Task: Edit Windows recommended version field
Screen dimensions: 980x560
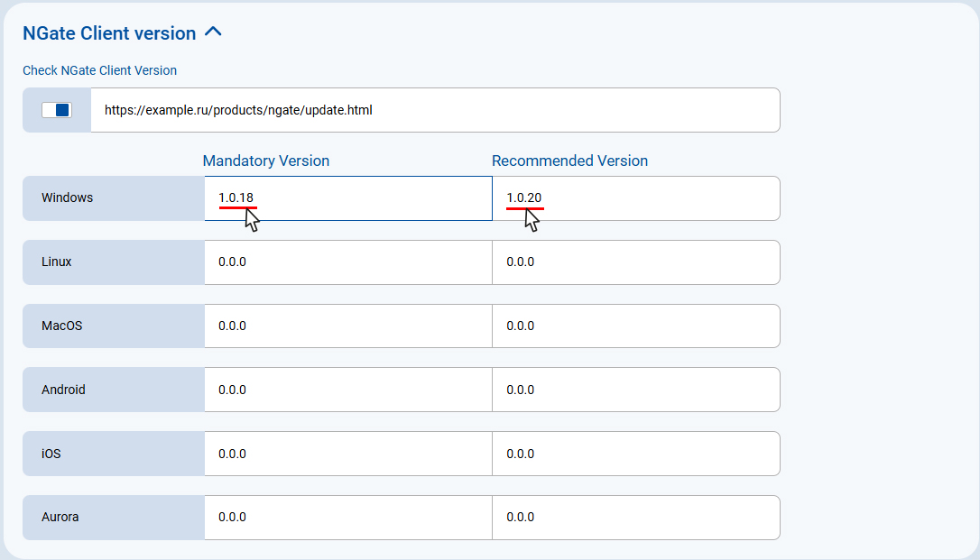Action: coord(635,197)
